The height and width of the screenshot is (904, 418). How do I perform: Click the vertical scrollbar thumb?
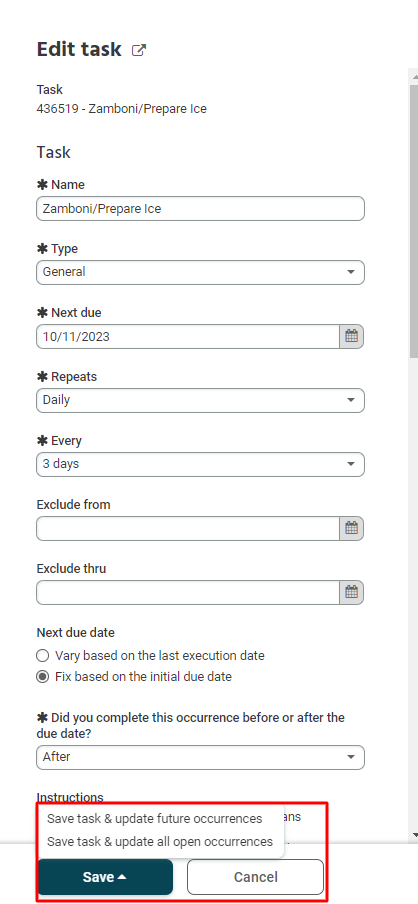pos(413,222)
